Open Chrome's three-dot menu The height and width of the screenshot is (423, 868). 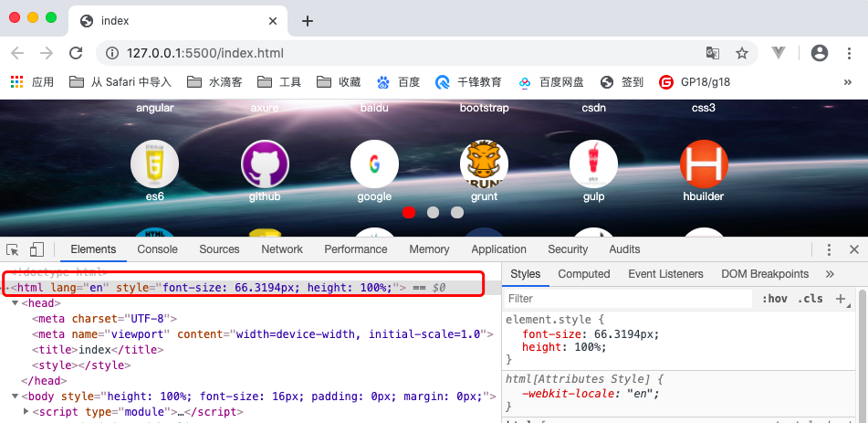pos(849,53)
